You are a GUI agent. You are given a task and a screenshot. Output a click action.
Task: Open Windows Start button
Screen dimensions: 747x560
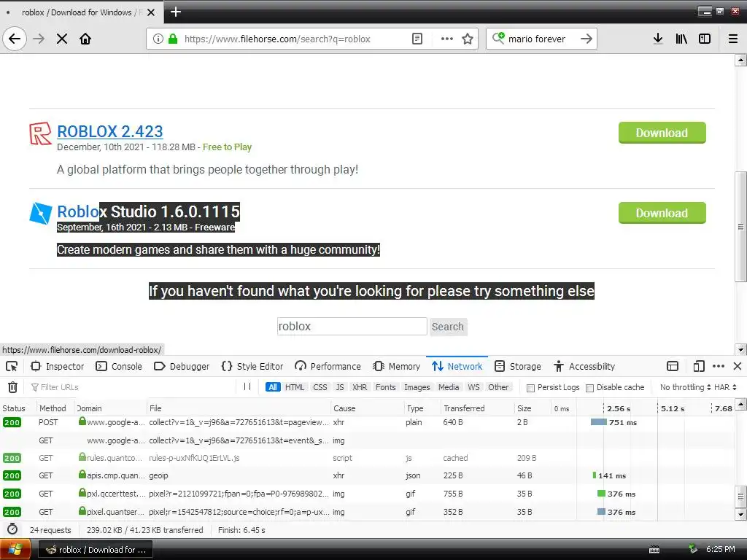(15, 549)
